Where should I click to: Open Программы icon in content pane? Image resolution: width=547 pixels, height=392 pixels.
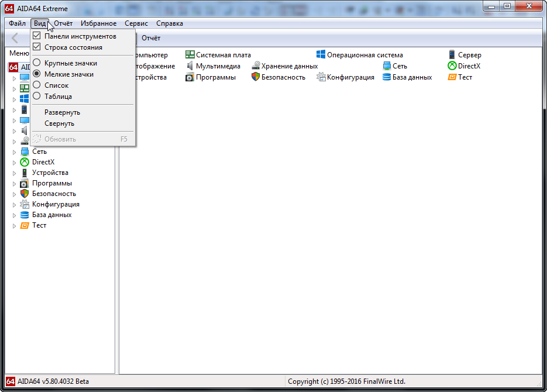(x=190, y=77)
